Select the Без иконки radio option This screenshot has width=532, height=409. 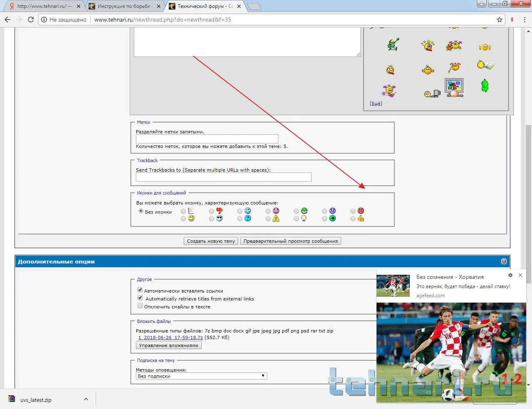(x=141, y=211)
